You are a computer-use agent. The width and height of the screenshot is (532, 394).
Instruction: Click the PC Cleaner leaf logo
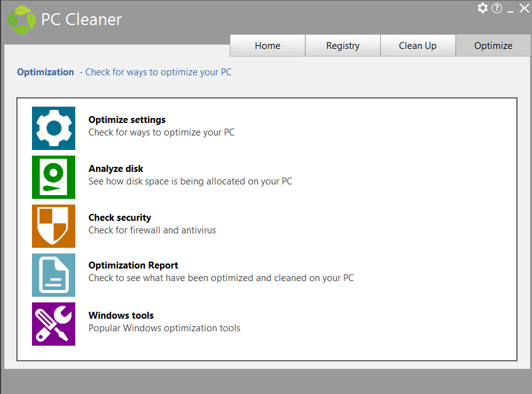tap(21, 19)
